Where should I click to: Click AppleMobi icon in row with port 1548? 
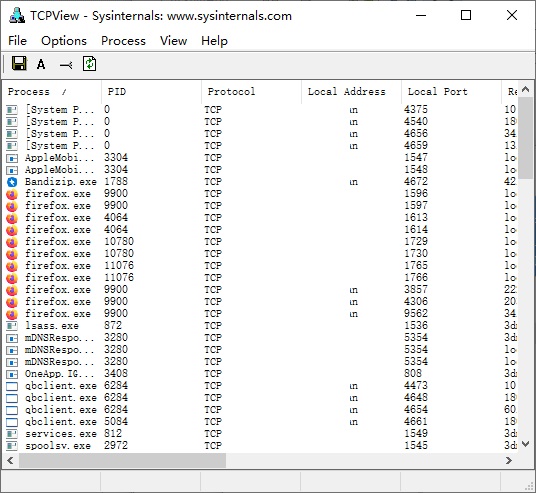(12, 170)
